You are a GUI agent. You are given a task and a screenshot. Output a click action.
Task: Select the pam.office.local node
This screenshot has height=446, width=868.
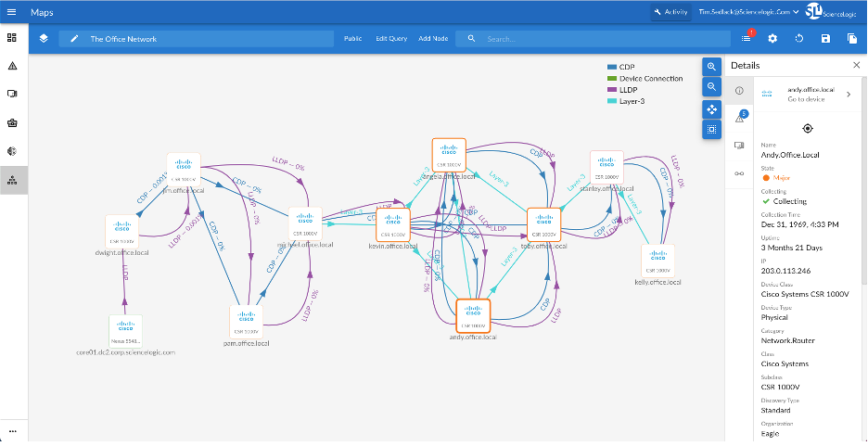coord(247,323)
